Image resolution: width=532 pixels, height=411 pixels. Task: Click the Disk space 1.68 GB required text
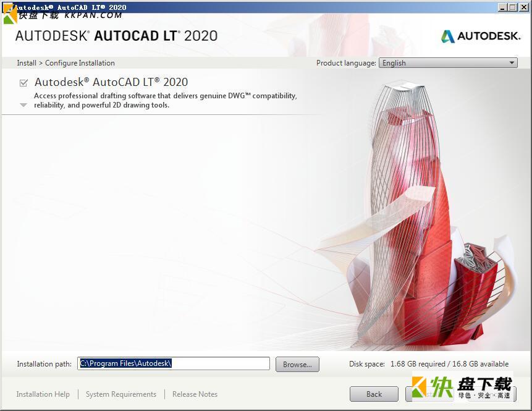click(x=429, y=364)
